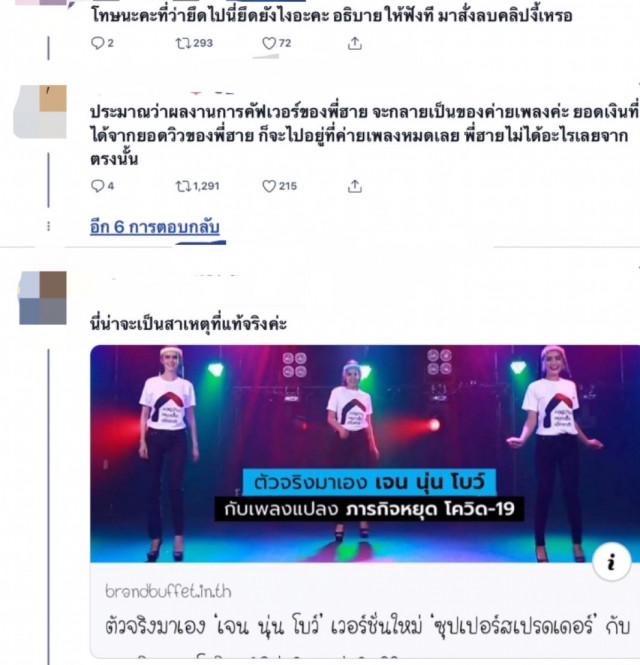Image resolution: width=640 pixels, height=665 pixels.
Task: Share the second tweet via upload icon
Action: coord(355,186)
